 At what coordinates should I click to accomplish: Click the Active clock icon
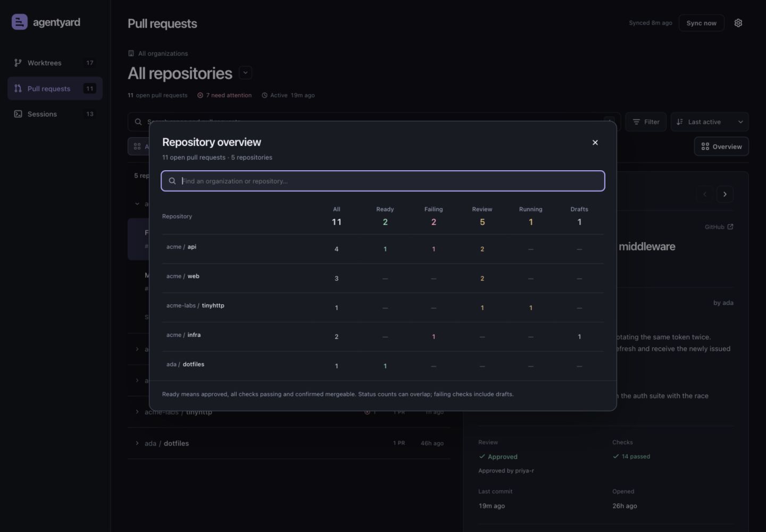coord(264,95)
